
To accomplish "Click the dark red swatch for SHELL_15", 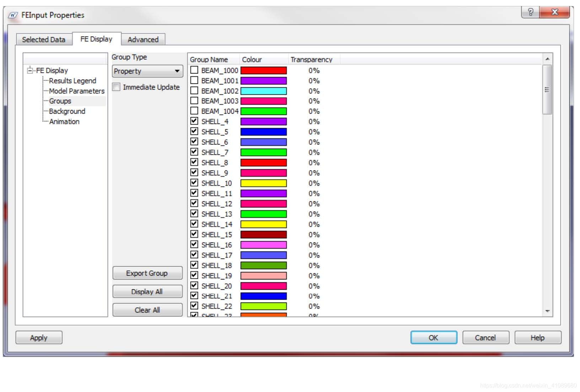I will 264,234.
